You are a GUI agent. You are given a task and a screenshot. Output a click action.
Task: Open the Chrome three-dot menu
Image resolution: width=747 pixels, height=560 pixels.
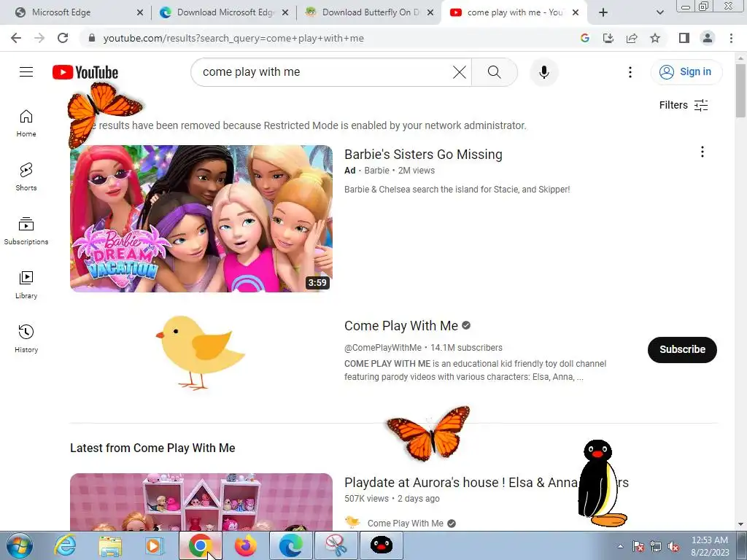[731, 38]
